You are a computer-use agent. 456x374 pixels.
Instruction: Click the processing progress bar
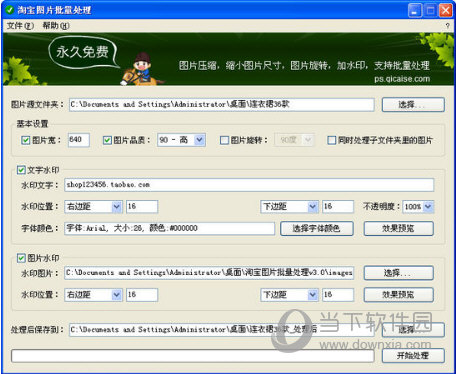193,356
